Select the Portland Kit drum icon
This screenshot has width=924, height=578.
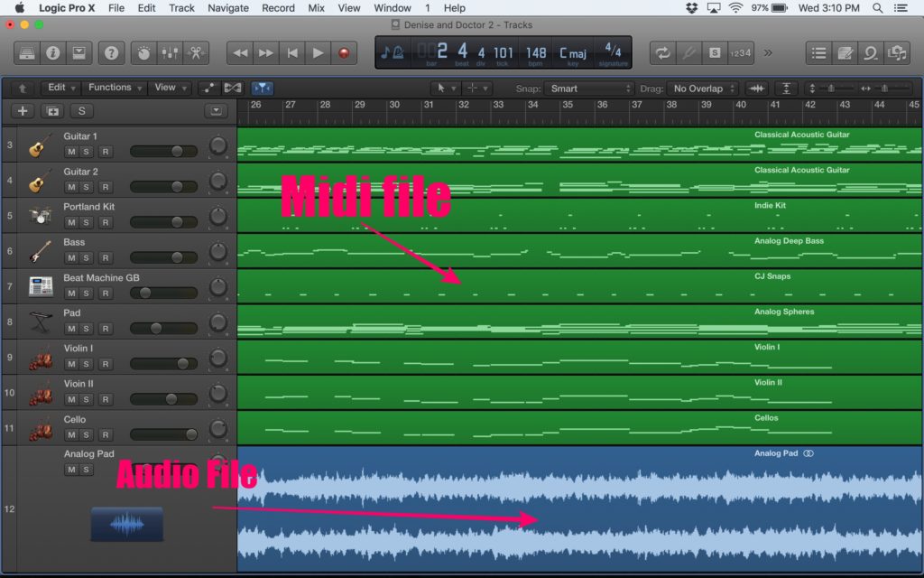(40, 216)
